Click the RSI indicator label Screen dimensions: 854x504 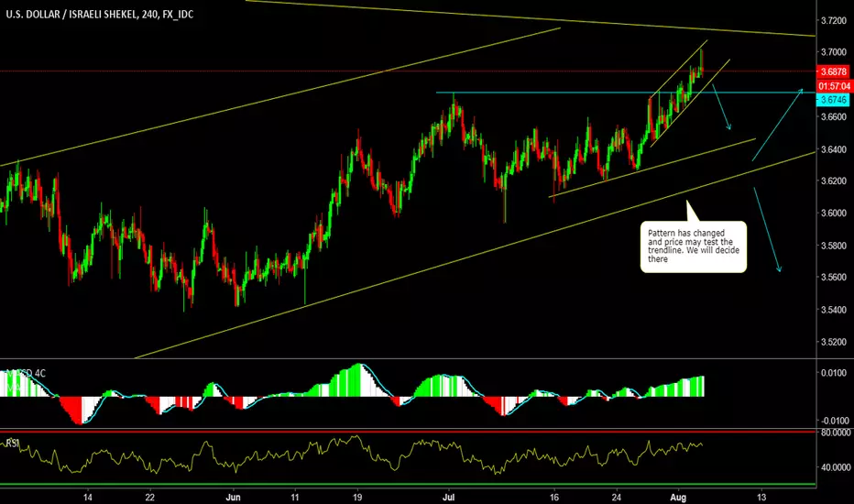12,443
